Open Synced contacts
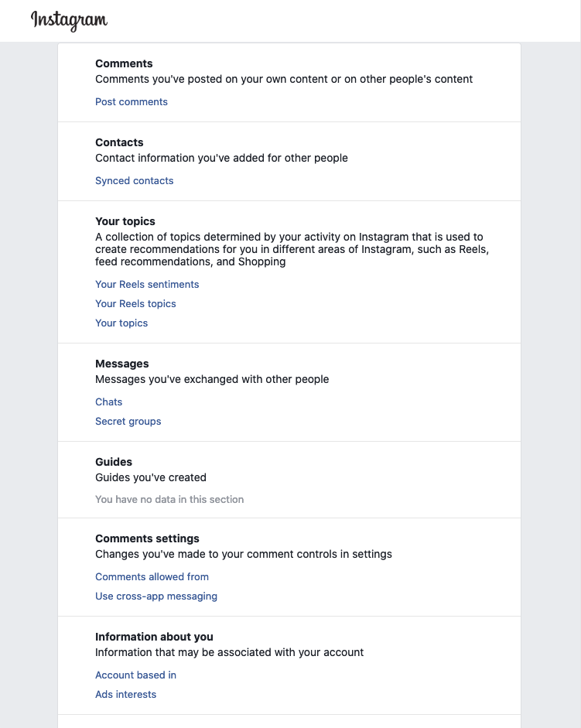This screenshot has height=728, width=581. point(135,181)
